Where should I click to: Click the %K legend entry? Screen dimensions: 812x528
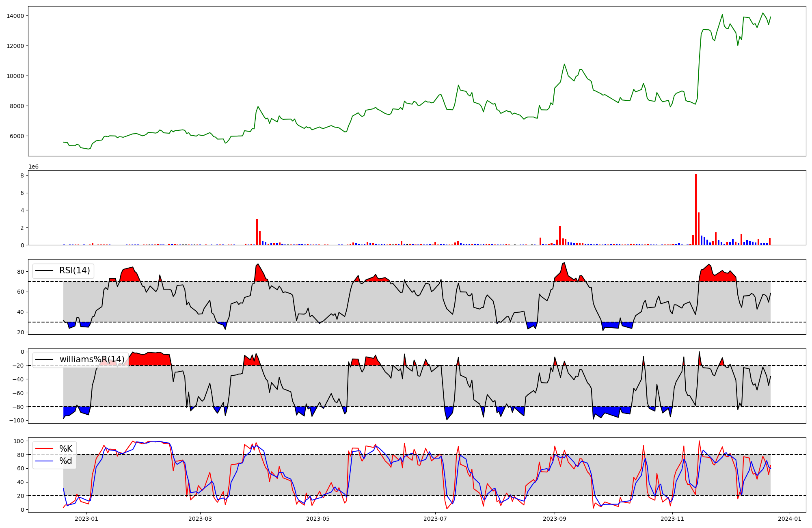click(66, 449)
